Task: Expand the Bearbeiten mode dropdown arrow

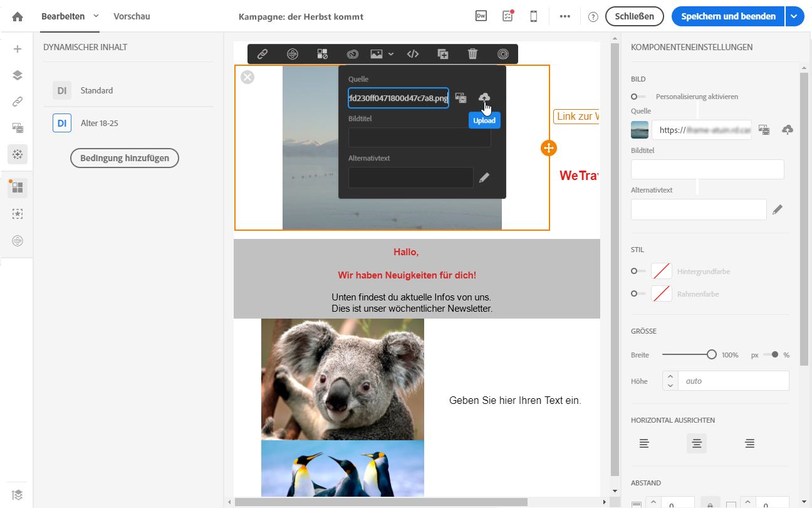Action: 96,16
